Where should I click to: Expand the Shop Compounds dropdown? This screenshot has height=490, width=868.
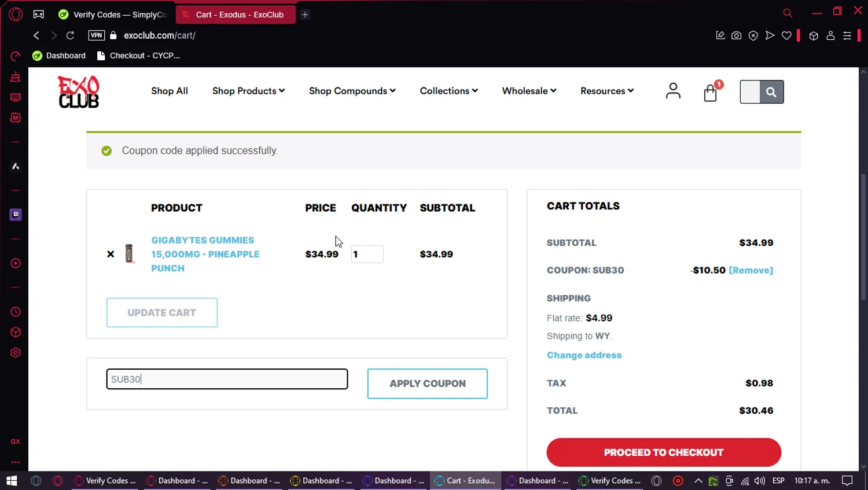[352, 91]
